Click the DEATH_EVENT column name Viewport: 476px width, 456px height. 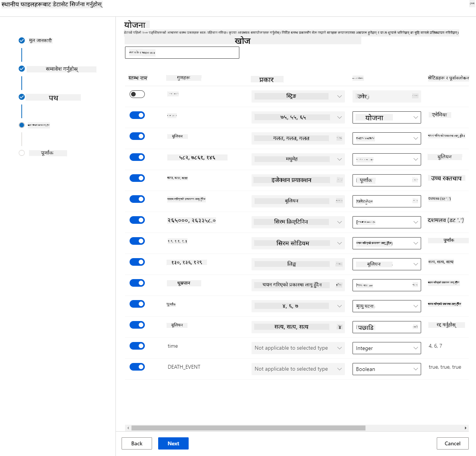(184, 367)
